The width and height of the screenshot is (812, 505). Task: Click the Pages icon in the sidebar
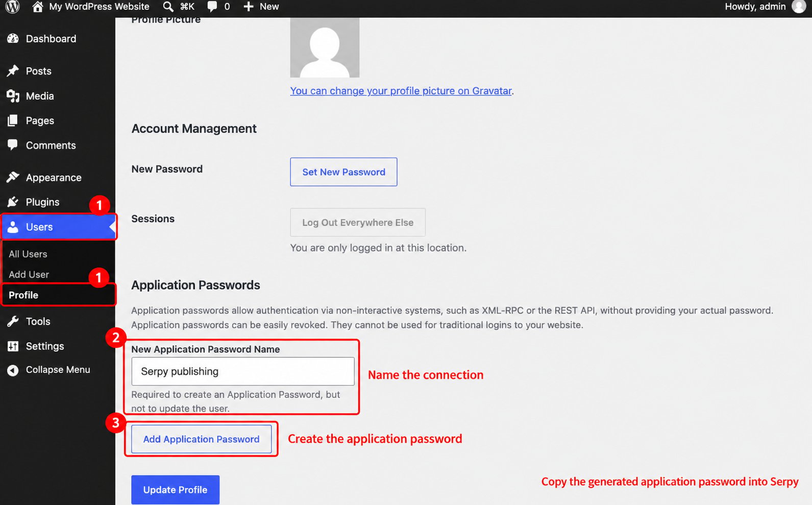[13, 121]
